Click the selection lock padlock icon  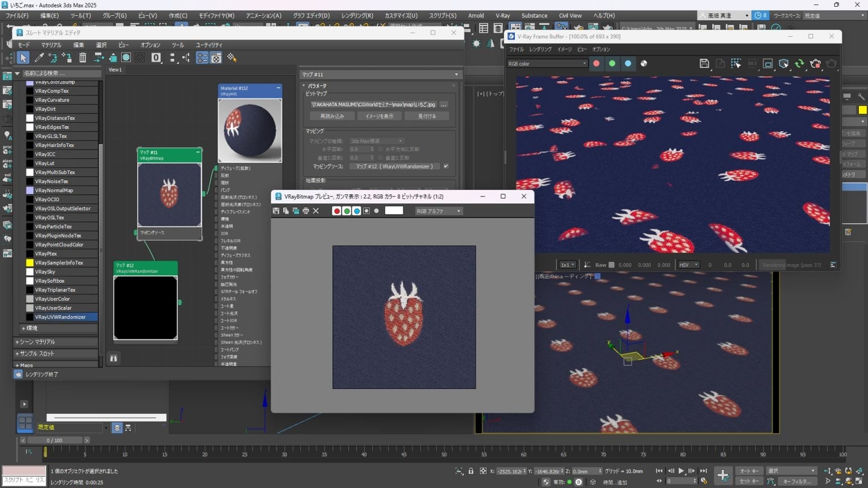[x=471, y=471]
